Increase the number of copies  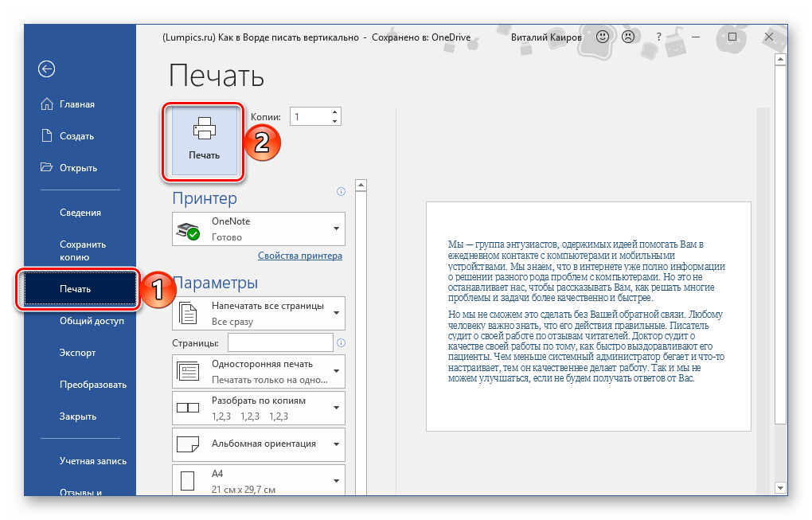(335, 111)
